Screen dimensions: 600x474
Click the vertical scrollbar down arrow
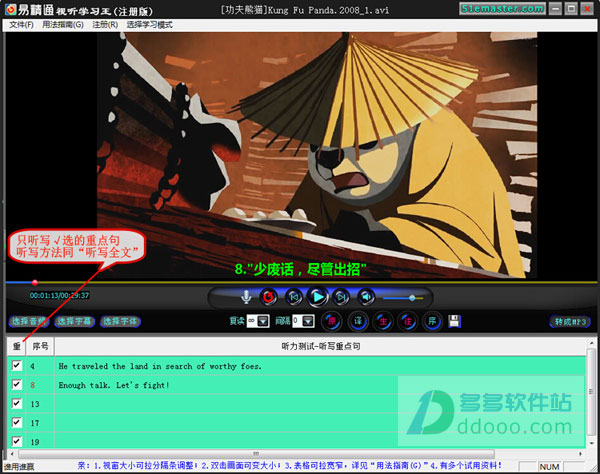pos(592,443)
